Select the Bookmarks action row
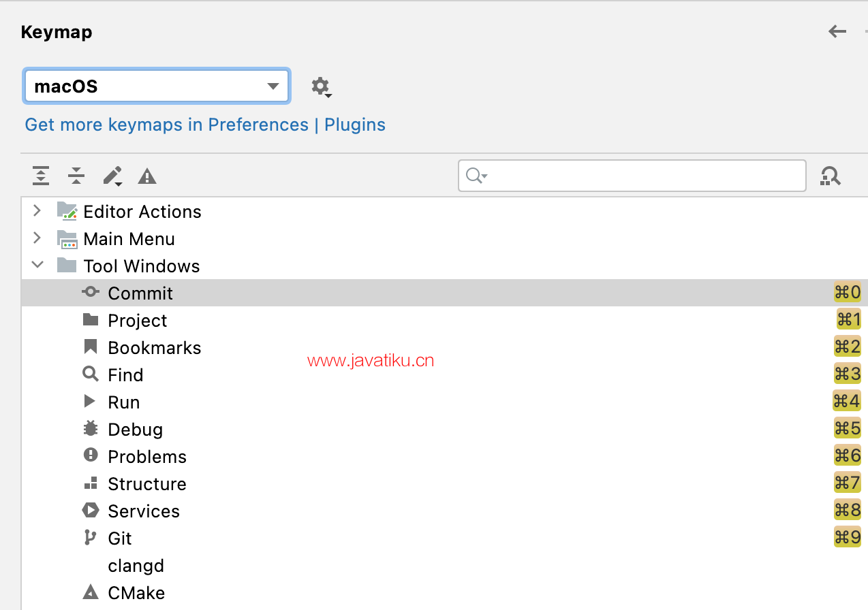 point(444,347)
